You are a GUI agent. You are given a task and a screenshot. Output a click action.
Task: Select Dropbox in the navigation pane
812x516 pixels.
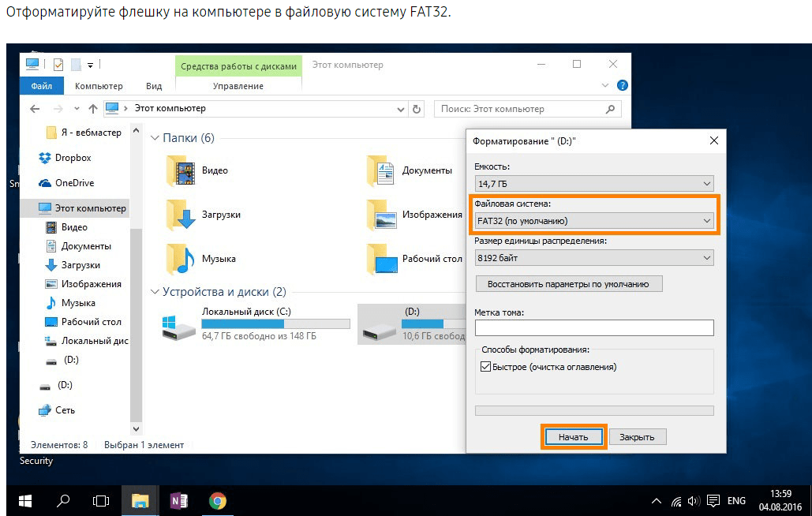pyautogui.click(x=73, y=158)
